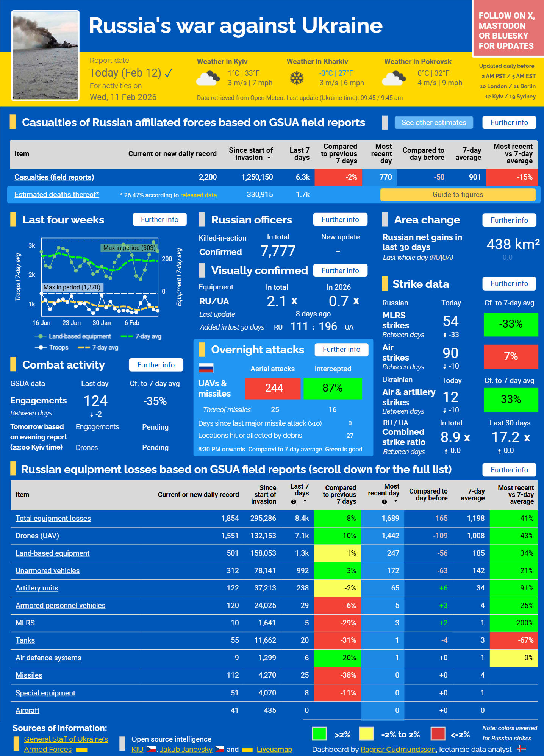
Task: Open Further info for Strike data
Action: pos(509,284)
